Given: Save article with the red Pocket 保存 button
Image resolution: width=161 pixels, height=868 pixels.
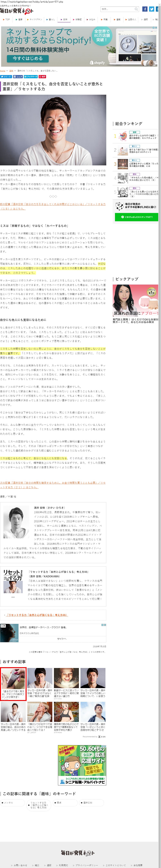Looking at the screenshot, I should (42, 76).
